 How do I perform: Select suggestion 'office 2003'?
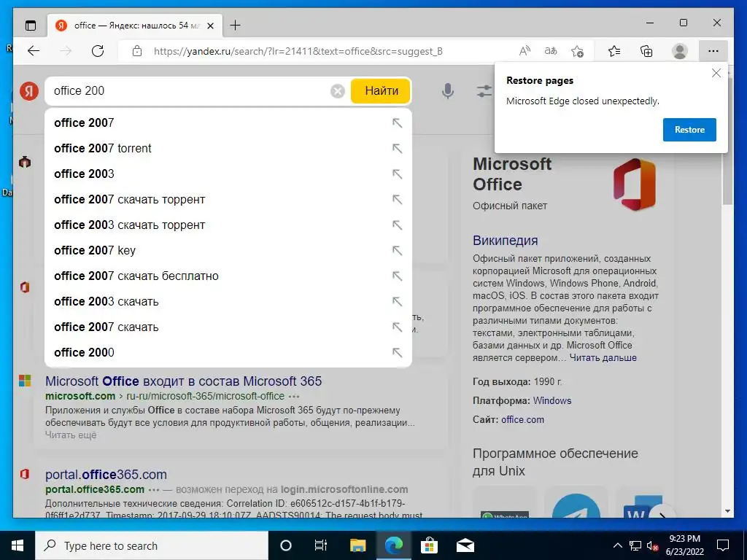[x=228, y=174]
